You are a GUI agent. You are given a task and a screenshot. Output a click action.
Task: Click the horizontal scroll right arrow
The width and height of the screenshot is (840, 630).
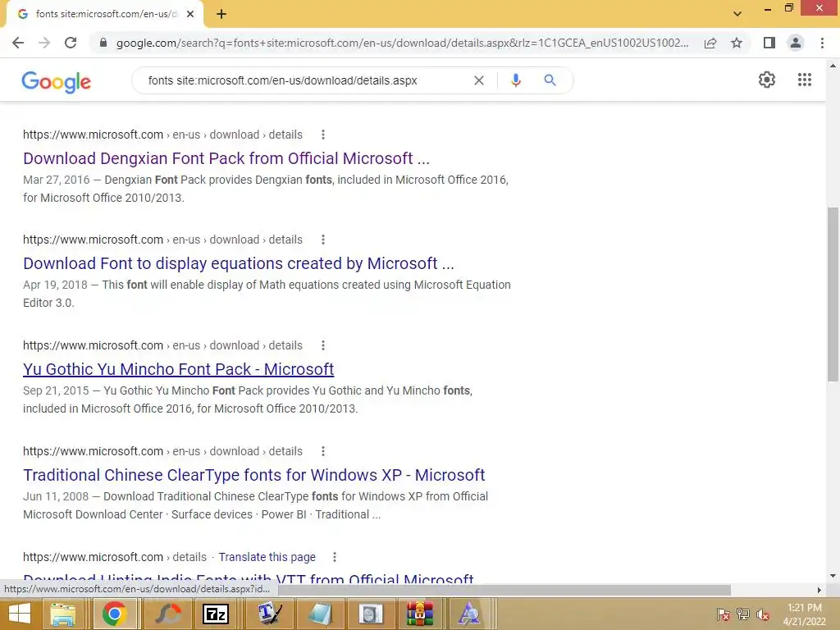(819, 590)
